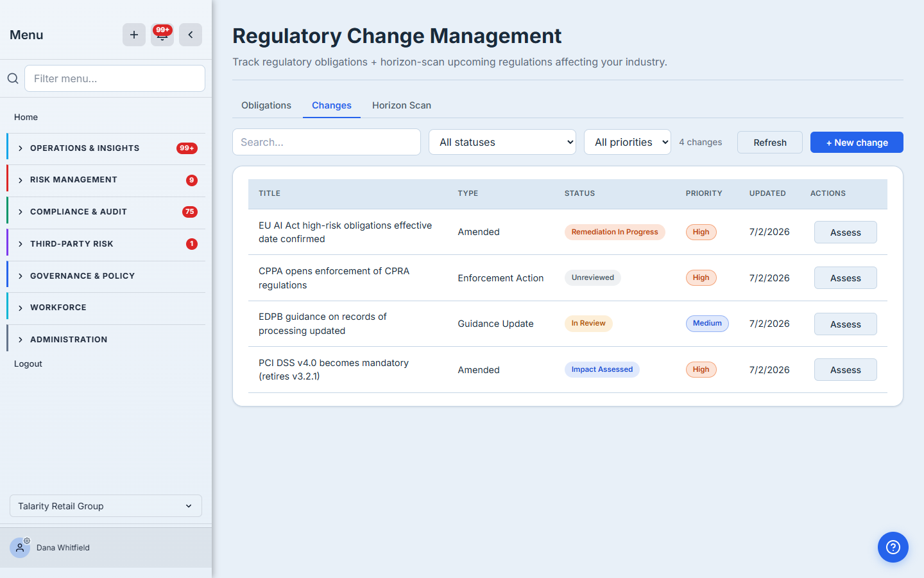This screenshot has height=578, width=924.
Task: Click EDPB guidance on records title
Action: coord(323,324)
